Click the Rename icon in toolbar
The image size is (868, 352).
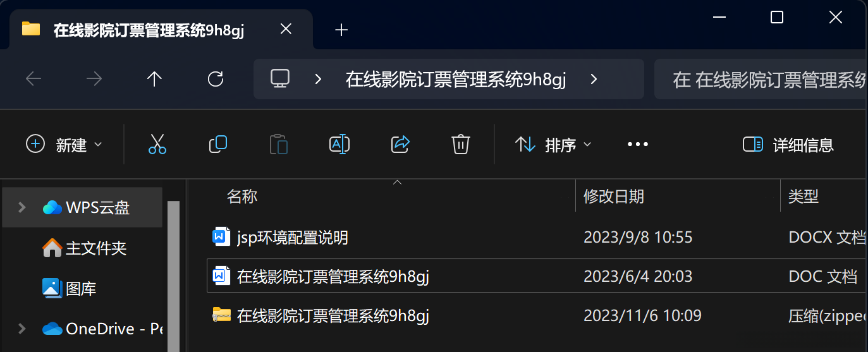(x=339, y=145)
